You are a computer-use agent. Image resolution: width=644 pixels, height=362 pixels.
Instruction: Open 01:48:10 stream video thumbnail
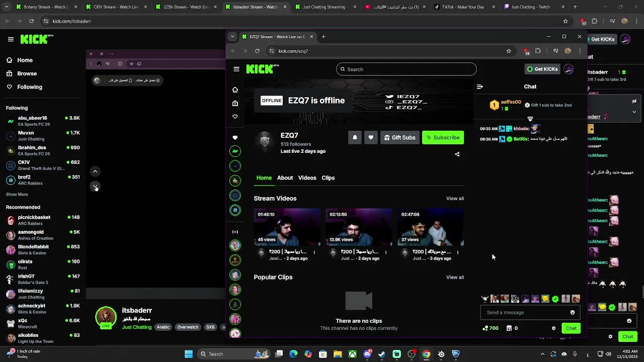287,227
